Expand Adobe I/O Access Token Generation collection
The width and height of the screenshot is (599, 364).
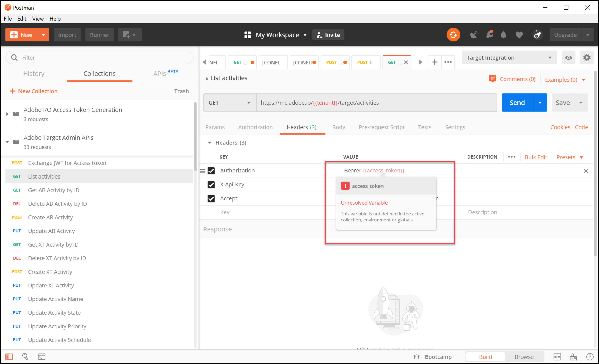pos(7,114)
